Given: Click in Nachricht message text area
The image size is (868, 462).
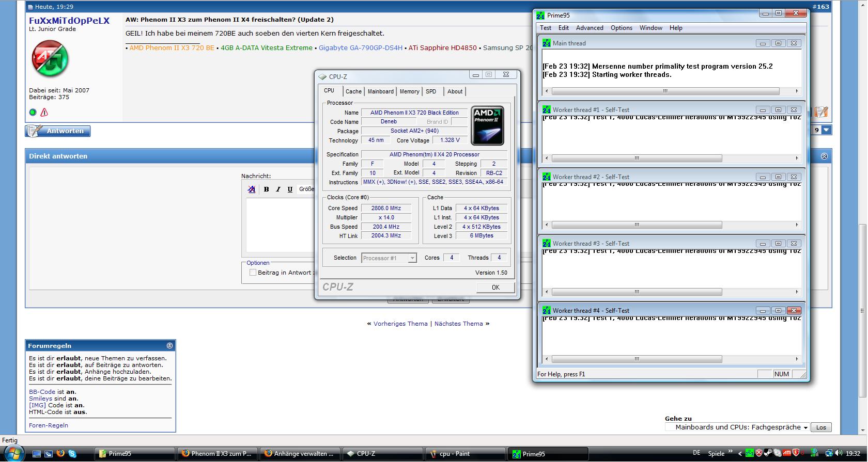Looking at the screenshot, I should click(x=280, y=225).
